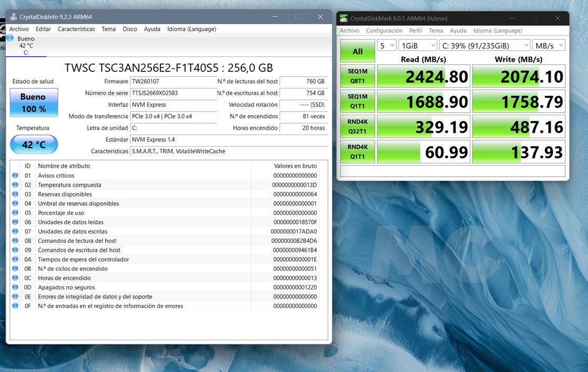Click status orb for Tiempos de espera del controlador
Viewport: 588px width, 372px height.
point(15,259)
